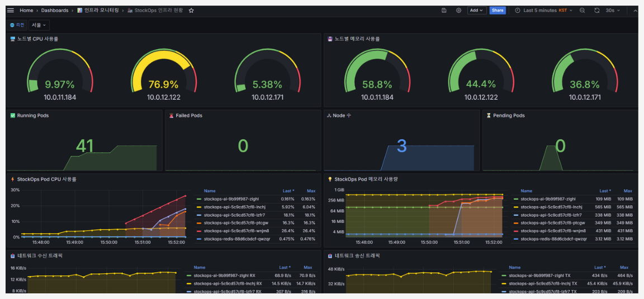
Task: Click the 14.5 KiB/s Last value in 수신 legend
Action: point(281,283)
